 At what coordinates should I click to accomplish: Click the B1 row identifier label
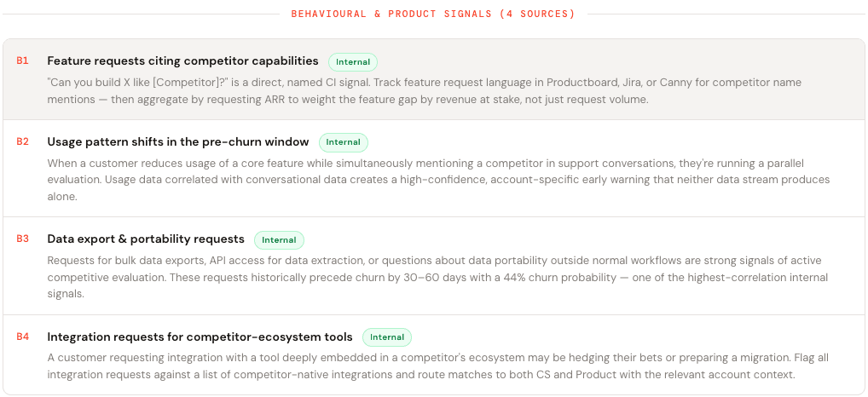coord(22,61)
